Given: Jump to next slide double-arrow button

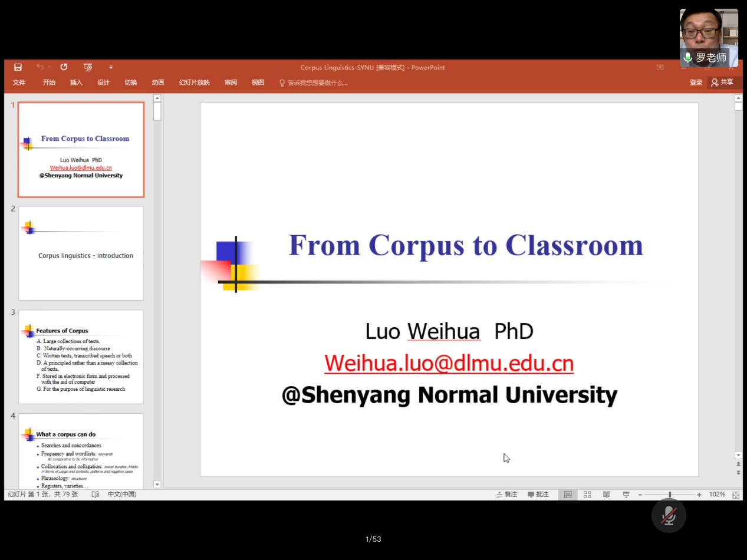Looking at the screenshot, I should [x=738, y=473].
